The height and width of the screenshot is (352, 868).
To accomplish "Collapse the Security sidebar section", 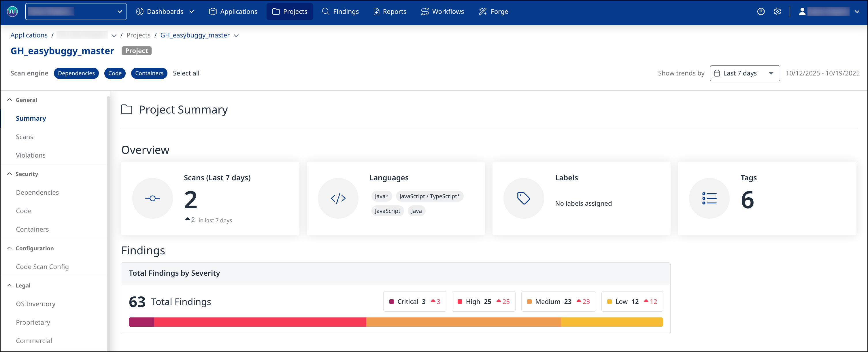I will pos(10,174).
